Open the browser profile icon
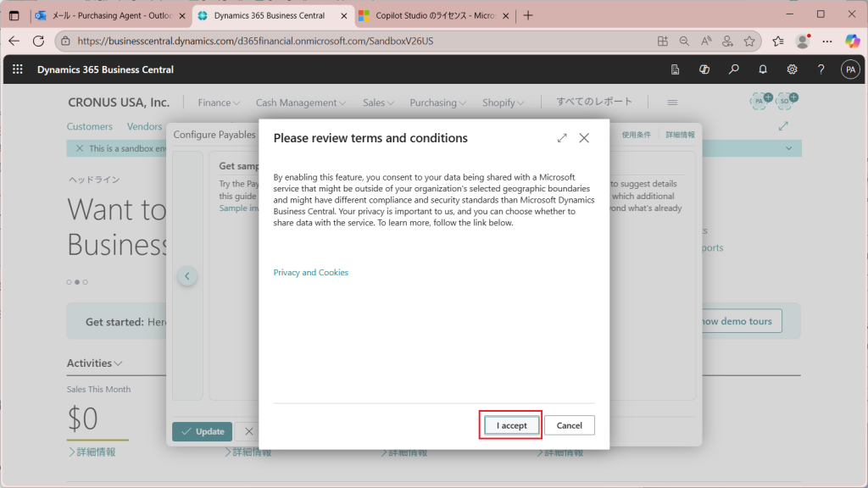The height and width of the screenshot is (488, 868). coord(802,41)
